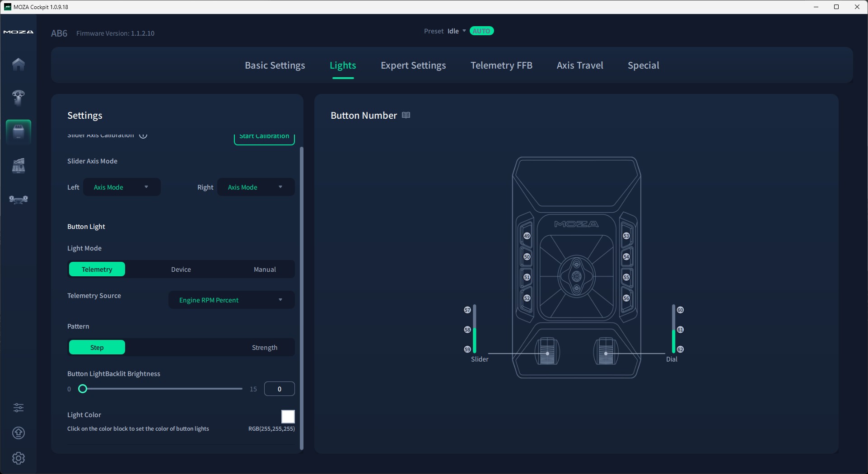Click the color block instruction hint text

point(138,429)
